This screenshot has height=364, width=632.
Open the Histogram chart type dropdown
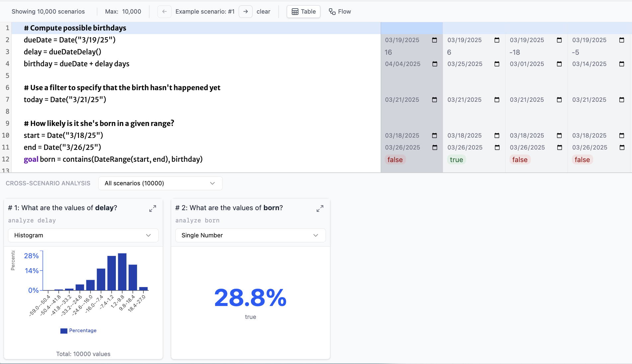[83, 235]
